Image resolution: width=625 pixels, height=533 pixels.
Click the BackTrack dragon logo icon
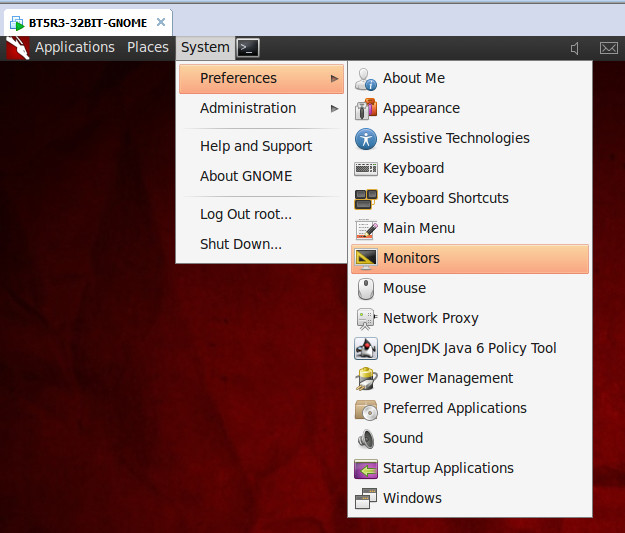(18, 48)
